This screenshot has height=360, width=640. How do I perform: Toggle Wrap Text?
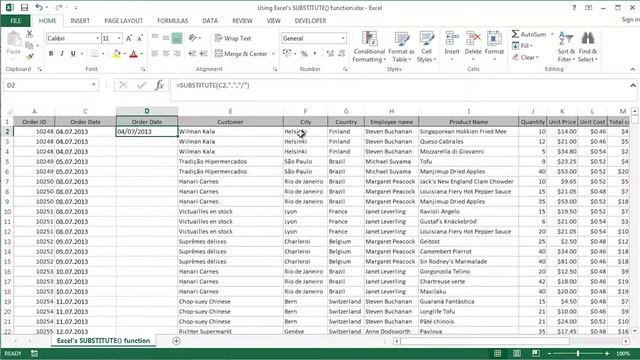click(233, 38)
